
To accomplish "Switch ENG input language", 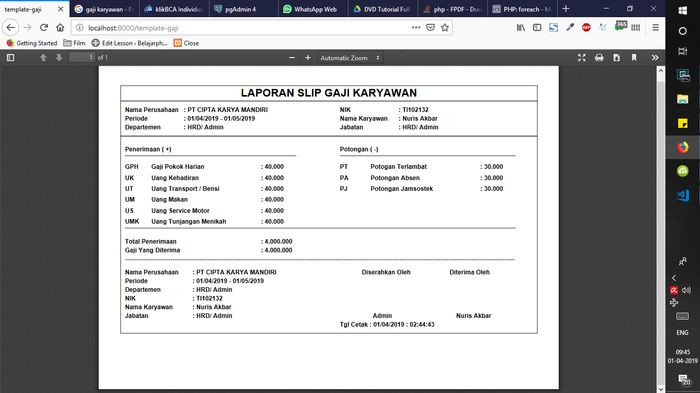I will pyautogui.click(x=682, y=333).
